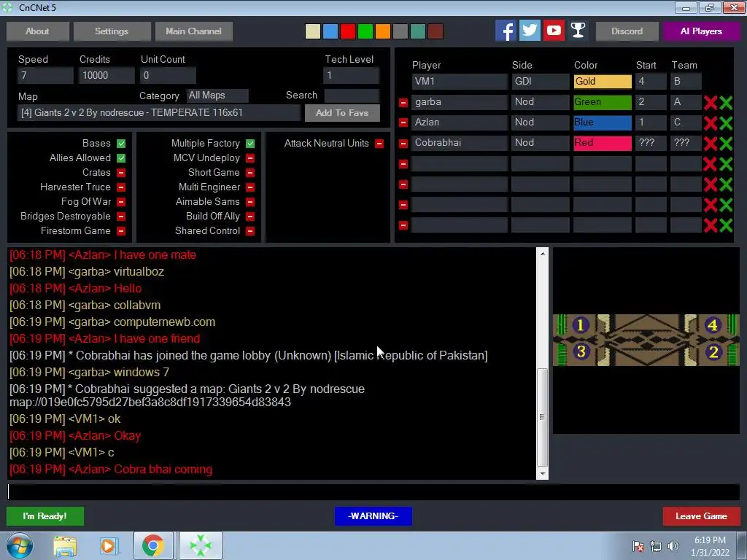Open the Speed dropdown
The height and width of the screenshot is (560, 747).
(45, 75)
